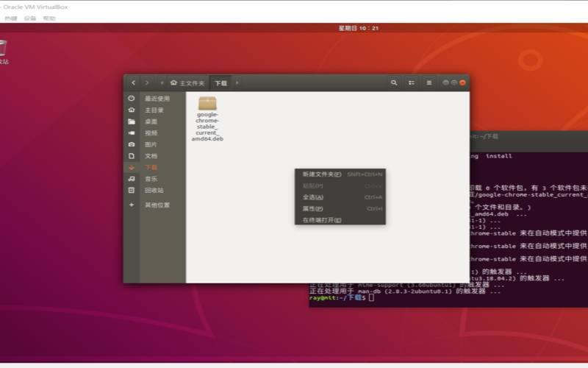Image resolution: width=588 pixels, height=368 pixels.
Task: Open 视频 folder in the sidebar
Action: (154, 133)
